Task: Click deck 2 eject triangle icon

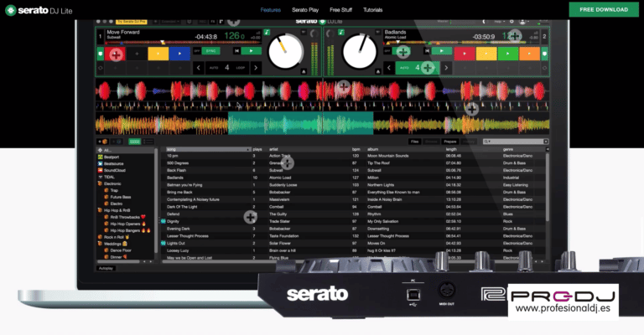Action: pos(377,71)
